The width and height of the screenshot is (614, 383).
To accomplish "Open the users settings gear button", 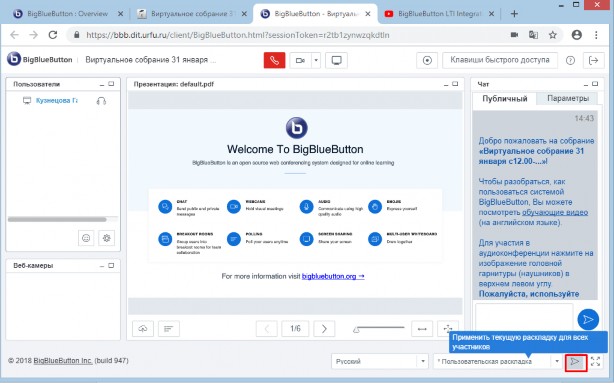I will point(107,238).
